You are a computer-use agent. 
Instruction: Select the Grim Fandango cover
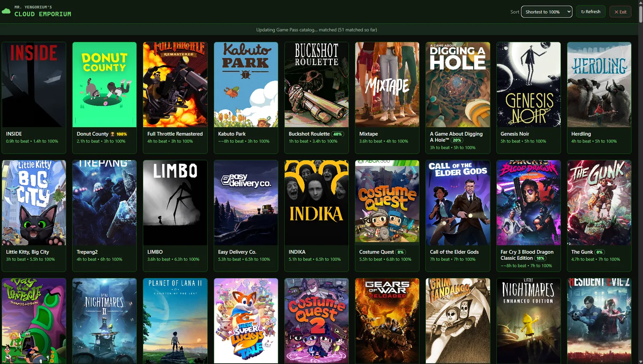[x=458, y=321]
